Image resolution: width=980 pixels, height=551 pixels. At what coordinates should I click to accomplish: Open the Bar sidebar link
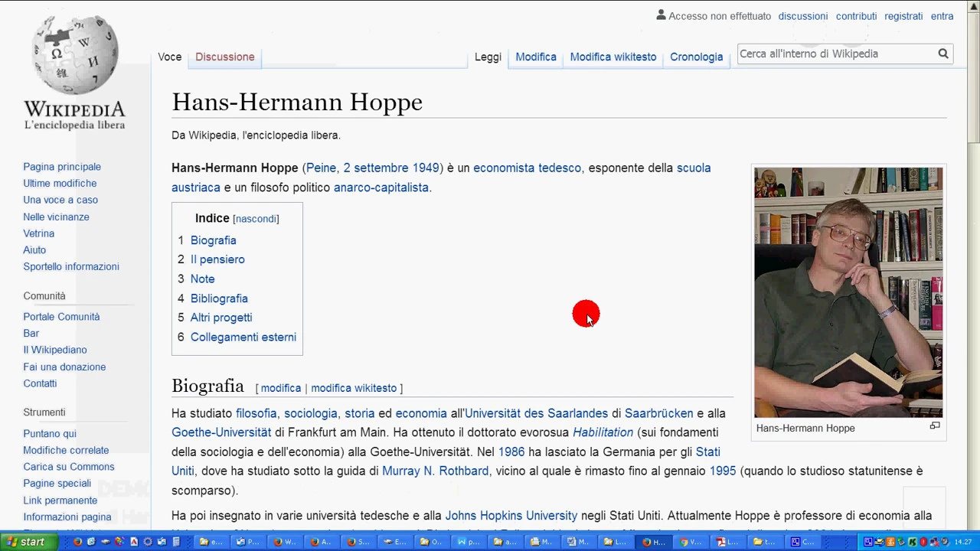tap(31, 334)
